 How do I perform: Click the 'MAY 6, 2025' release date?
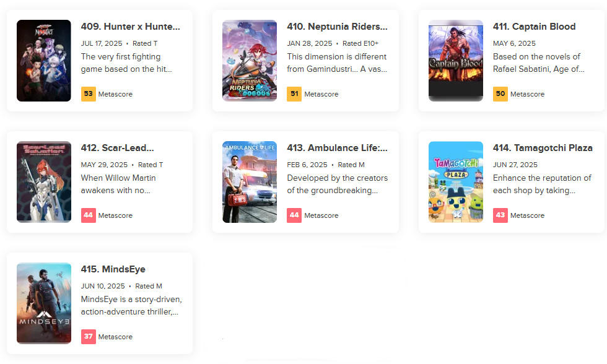pos(514,44)
